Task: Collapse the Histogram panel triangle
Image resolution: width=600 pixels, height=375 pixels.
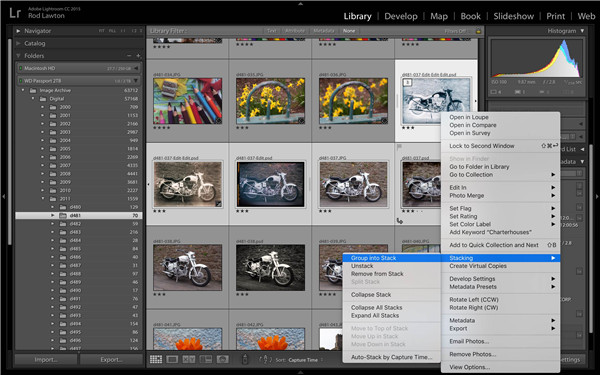Action: (x=582, y=31)
